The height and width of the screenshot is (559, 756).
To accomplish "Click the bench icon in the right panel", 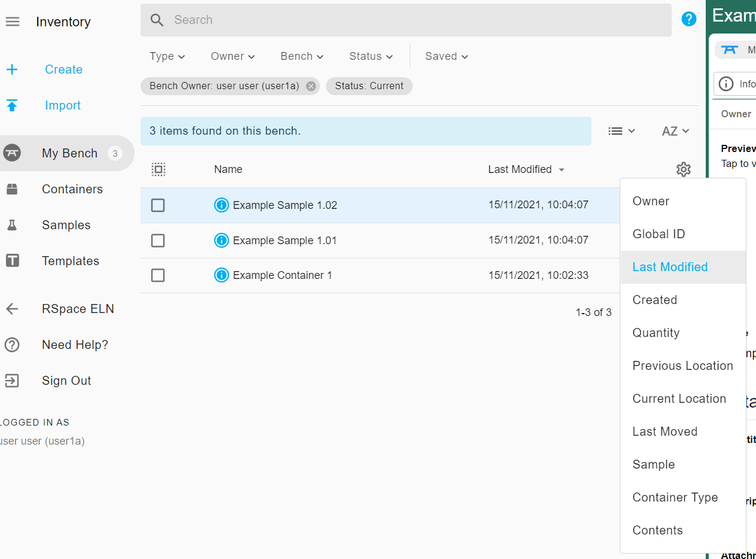I will pyautogui.click(x=729, y=50).
